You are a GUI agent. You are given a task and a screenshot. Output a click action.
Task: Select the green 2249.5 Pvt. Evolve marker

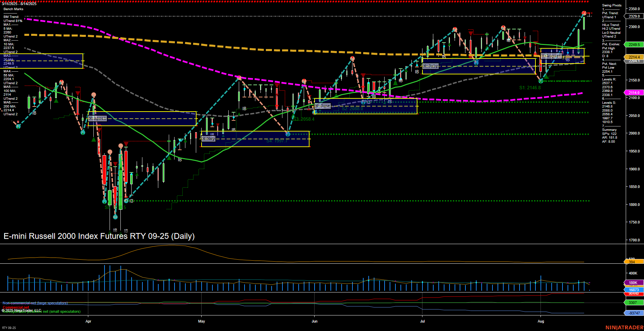[634, 44]
